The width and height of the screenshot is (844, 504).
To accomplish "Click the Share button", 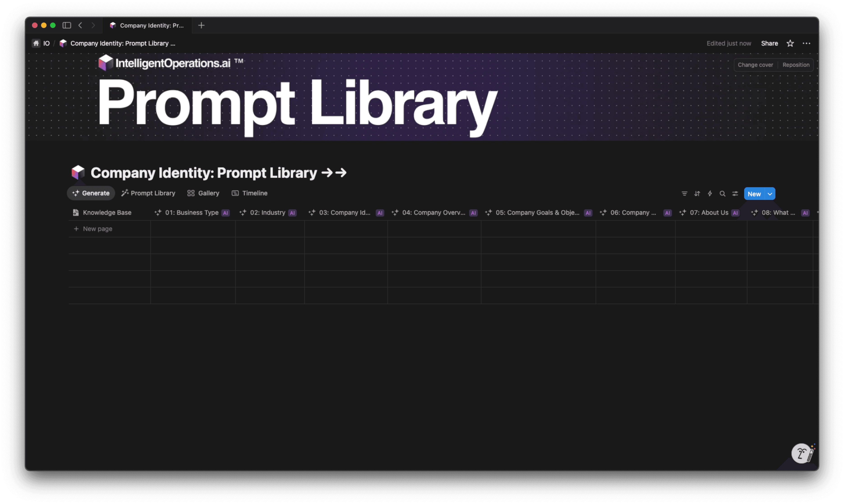I will (769, 43).
